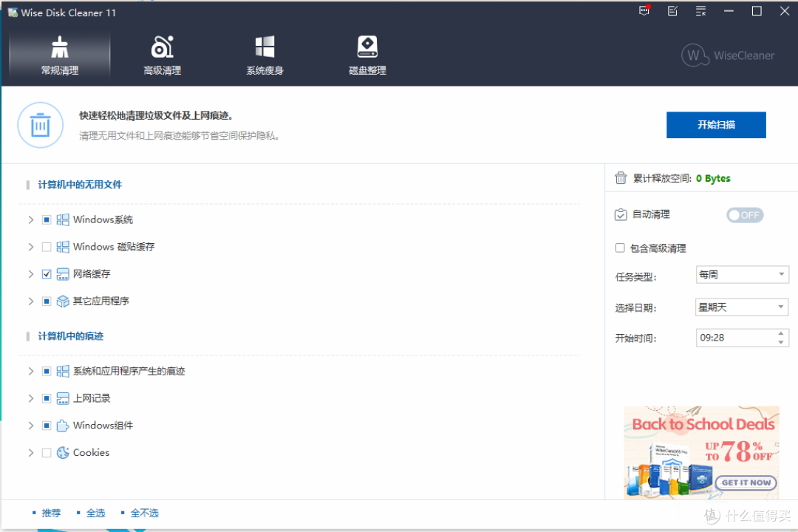This screenshot has height=532, width=798.
Task: Click the Windows 磁贴缓存 category icon
Action: coord(63,247)
